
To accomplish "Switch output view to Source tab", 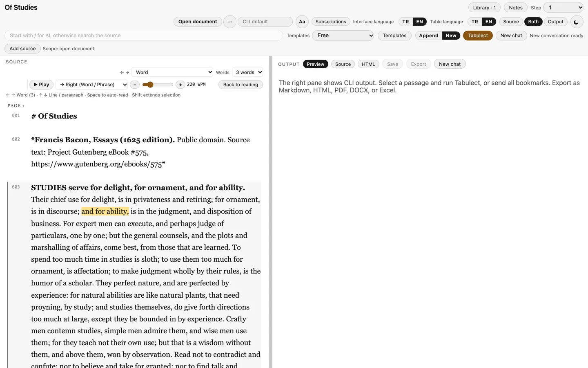I will [343, 64].
